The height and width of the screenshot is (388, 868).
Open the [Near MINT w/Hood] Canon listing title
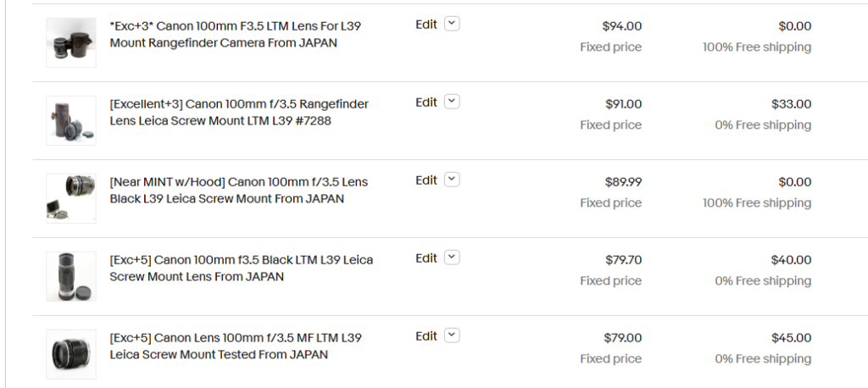point(238,191)
